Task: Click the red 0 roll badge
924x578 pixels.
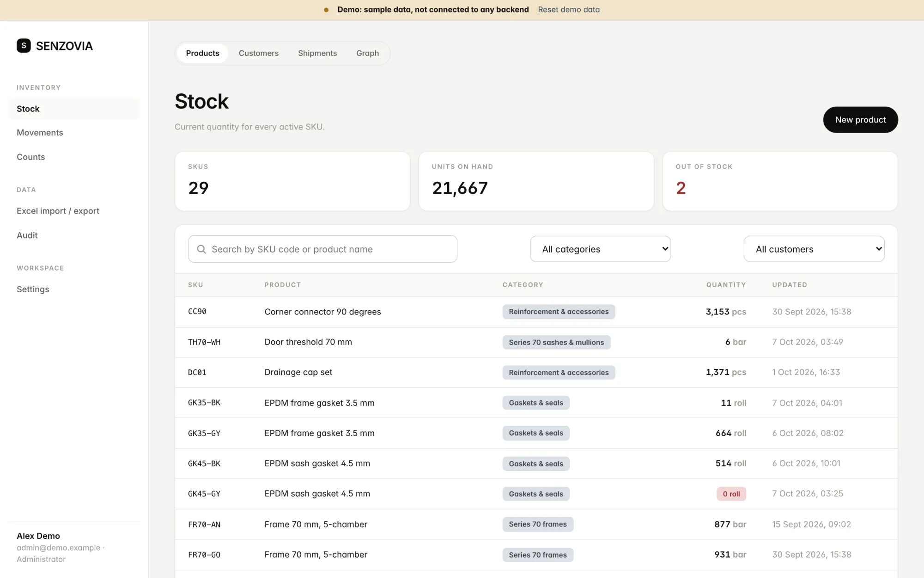Action: tap(731, 494)
